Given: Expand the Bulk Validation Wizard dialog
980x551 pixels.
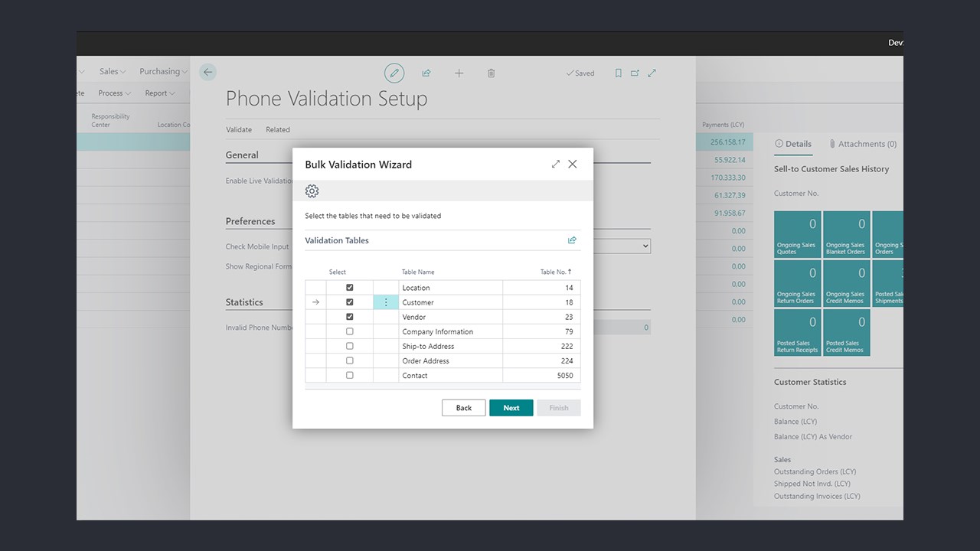Looking at the screenshot, I should [x=556, y=164].
